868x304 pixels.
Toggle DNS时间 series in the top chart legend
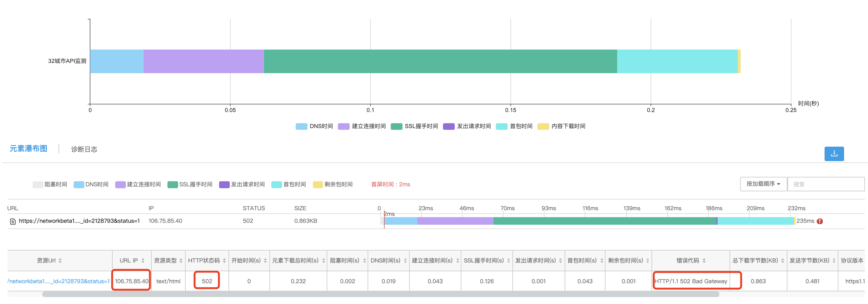click(314, 127)
